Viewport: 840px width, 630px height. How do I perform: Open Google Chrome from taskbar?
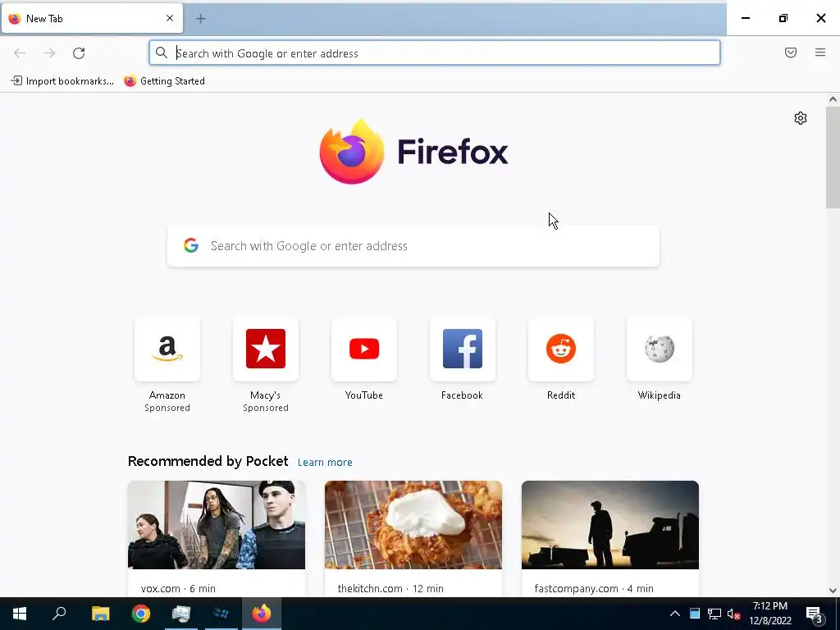pos(141,614)
